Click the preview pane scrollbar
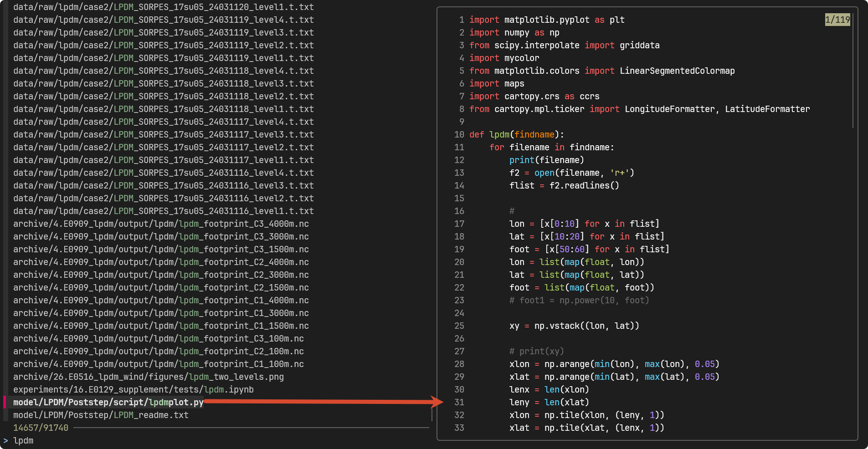Image resolution: width=868 pixels, height=449 pixels. coord(853,70)
